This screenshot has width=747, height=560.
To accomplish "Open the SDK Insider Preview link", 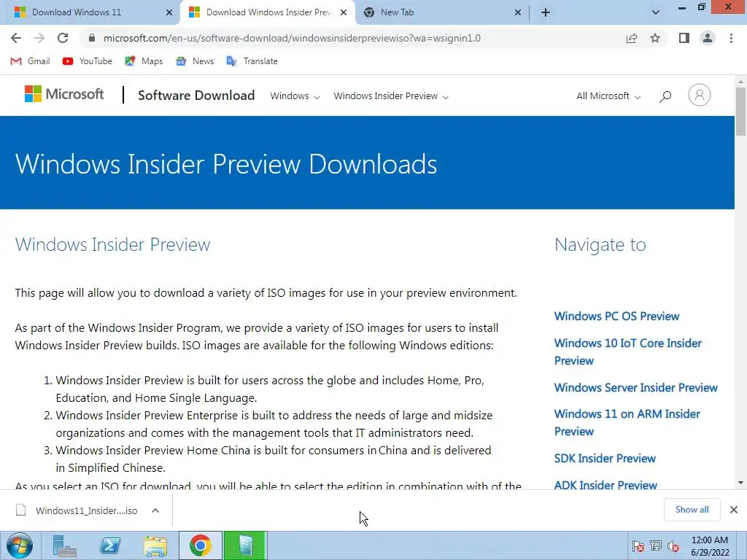I will pyautogui.click(x=605, y=459).
